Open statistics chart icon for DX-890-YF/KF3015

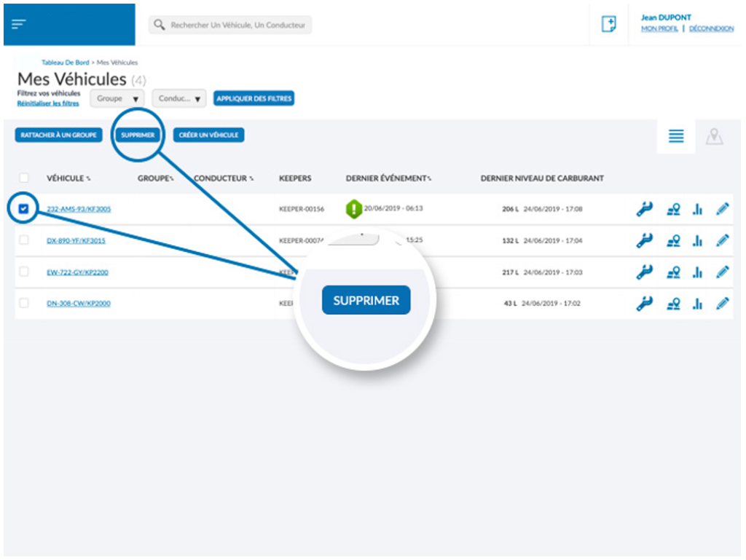pos(697,241)
